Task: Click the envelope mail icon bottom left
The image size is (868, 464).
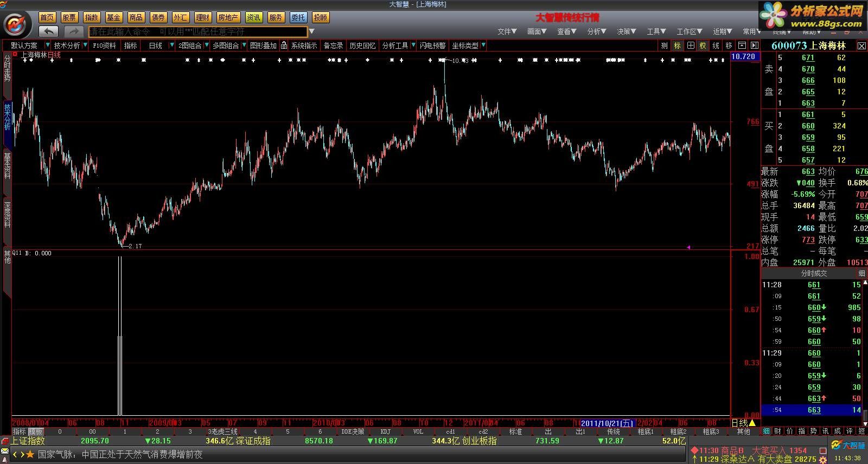Action: click(5, 452)
